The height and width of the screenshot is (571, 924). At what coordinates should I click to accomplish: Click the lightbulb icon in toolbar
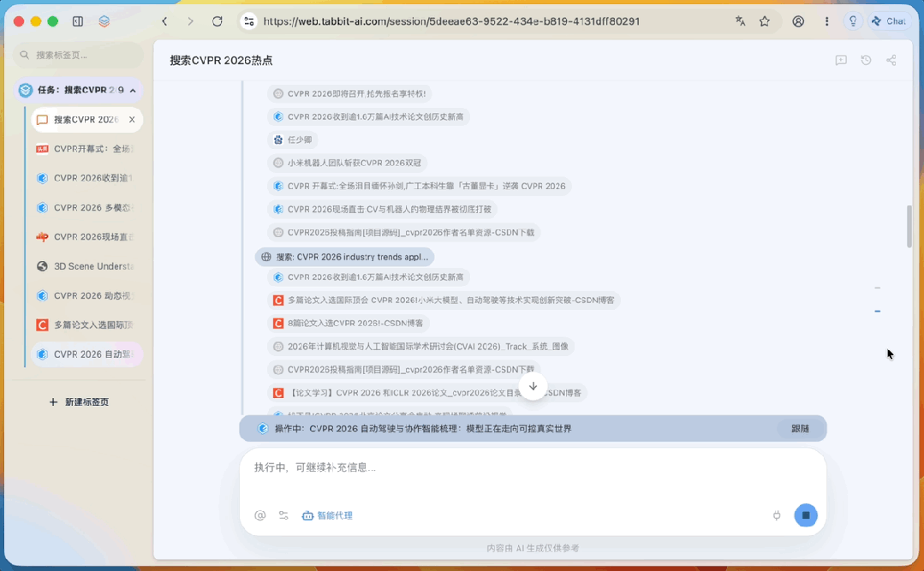coord(853,21)
